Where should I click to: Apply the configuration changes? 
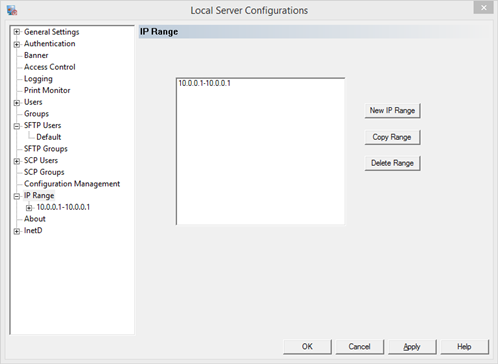[x=412, y=347]
